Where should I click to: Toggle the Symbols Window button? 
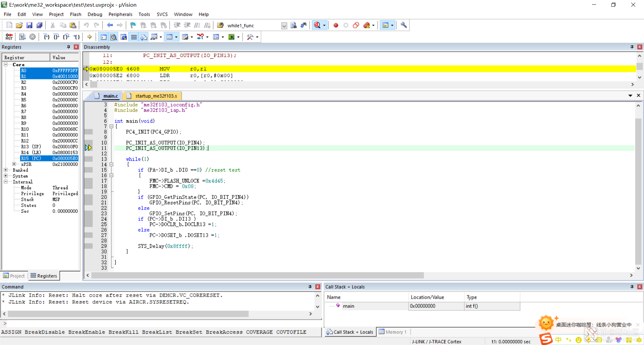click(x=123, y=37)
